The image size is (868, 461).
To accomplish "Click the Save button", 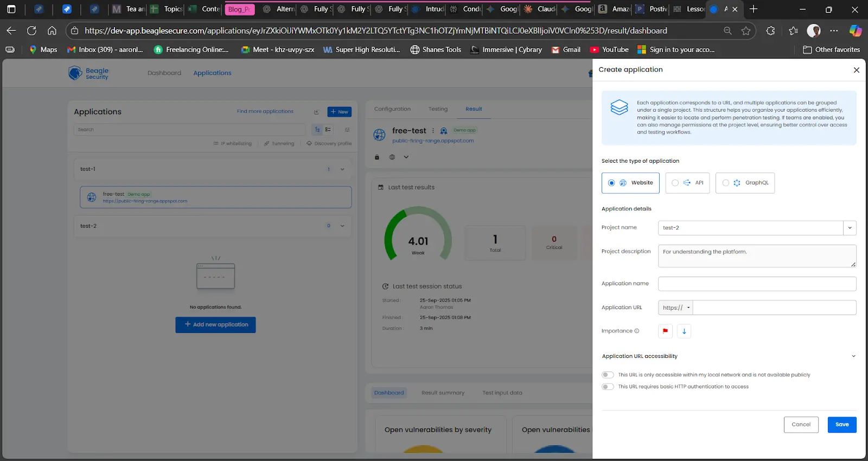I will (x=841, y=425).
